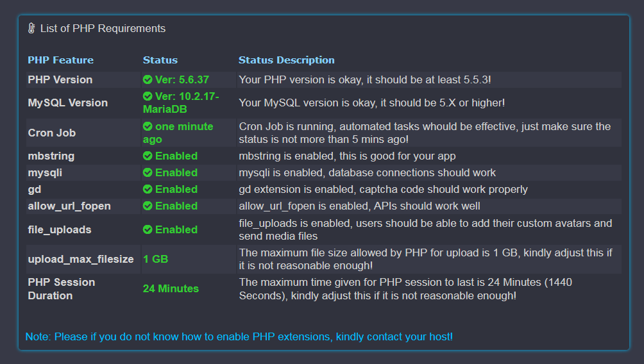Click the mbstring Enabled check icon
The width and height of the screenshot is (644, 364).
[x=148, y=156]
